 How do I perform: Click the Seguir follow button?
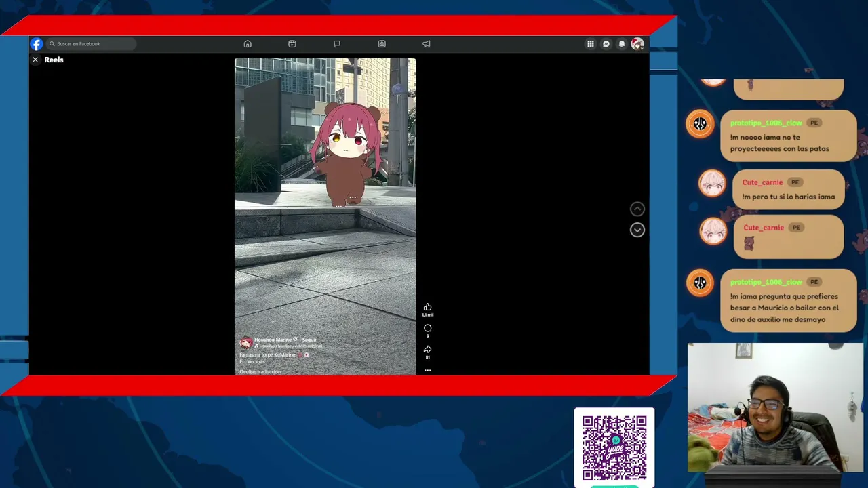click(309, 340)
